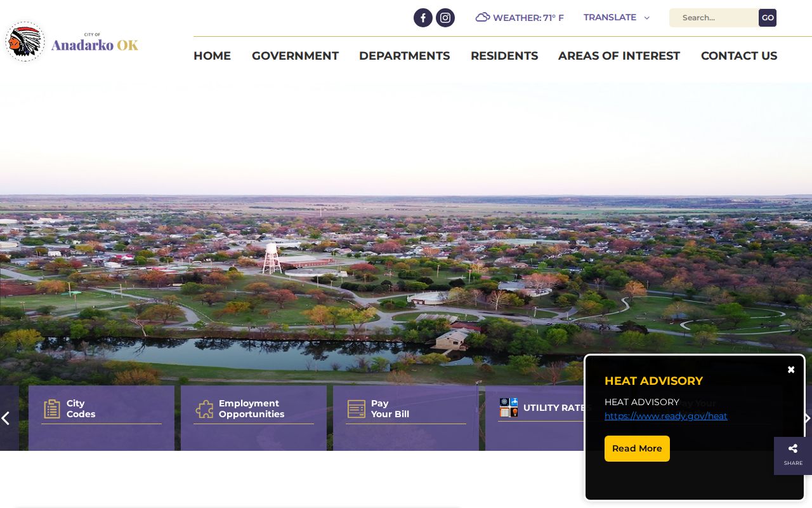Open the Contact Us menu item

click(x=739, y=56)
